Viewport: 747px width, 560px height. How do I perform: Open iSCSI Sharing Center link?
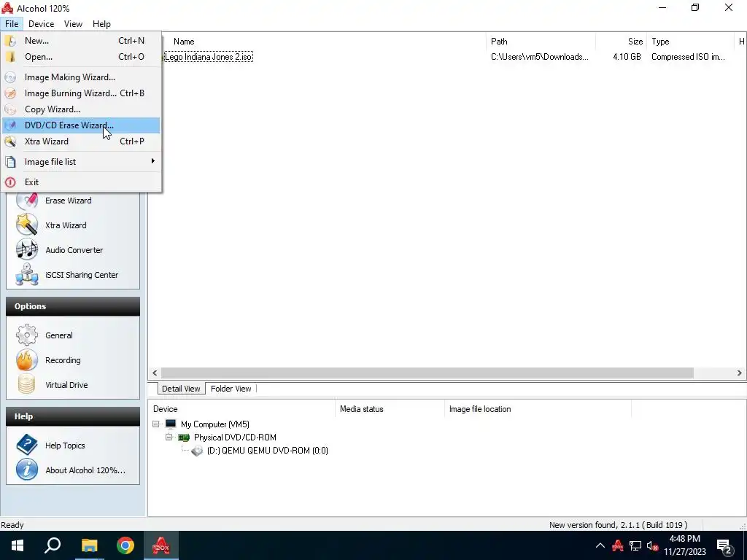pos(82,275)
